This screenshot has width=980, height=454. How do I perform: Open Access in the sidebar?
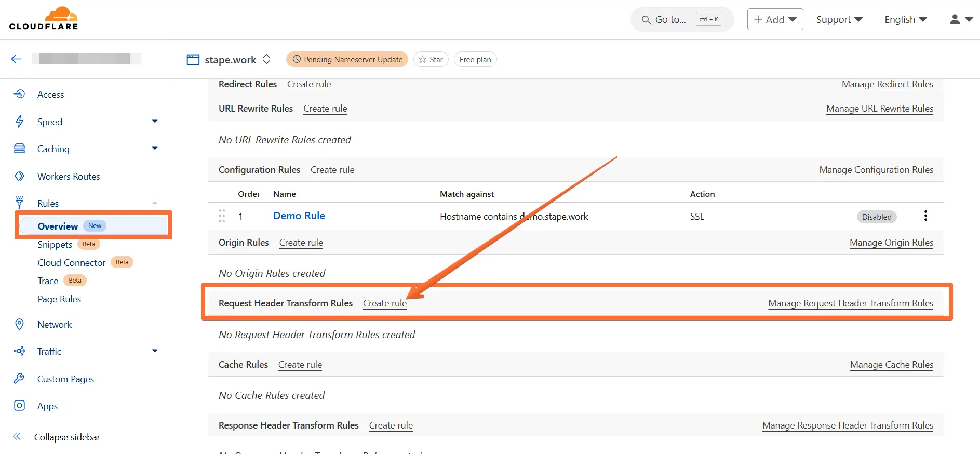coord(51,94)
